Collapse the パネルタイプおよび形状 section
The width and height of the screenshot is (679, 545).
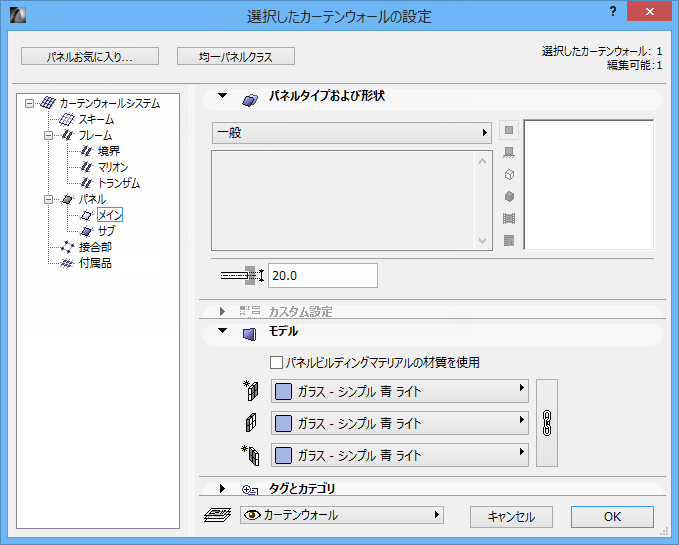[223, 96]
